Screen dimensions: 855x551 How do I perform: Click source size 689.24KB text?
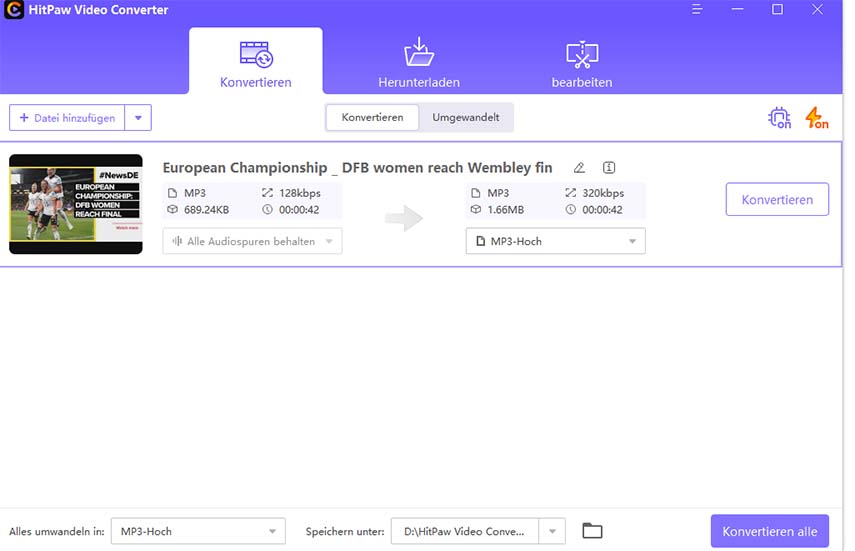(206, 209)
